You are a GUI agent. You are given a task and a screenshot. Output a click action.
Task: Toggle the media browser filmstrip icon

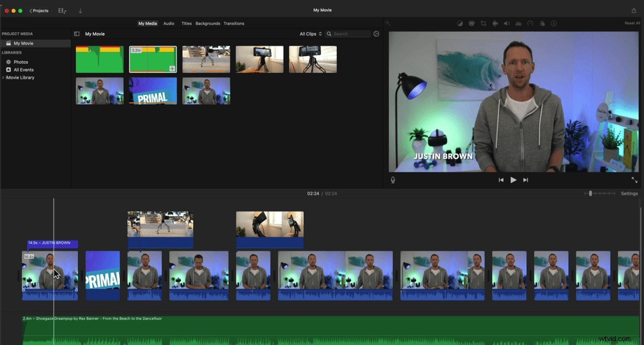62,11
